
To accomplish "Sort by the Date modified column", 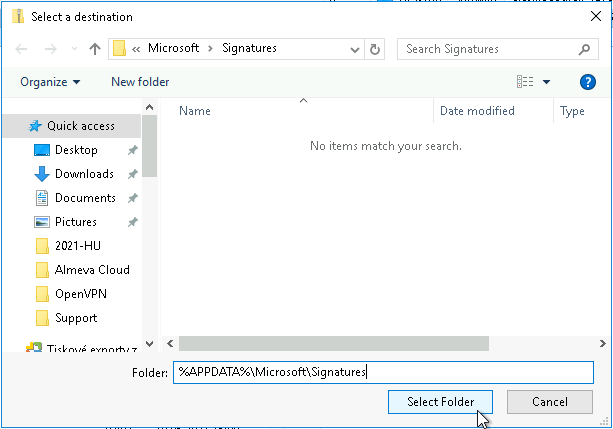I will [477, 111].
